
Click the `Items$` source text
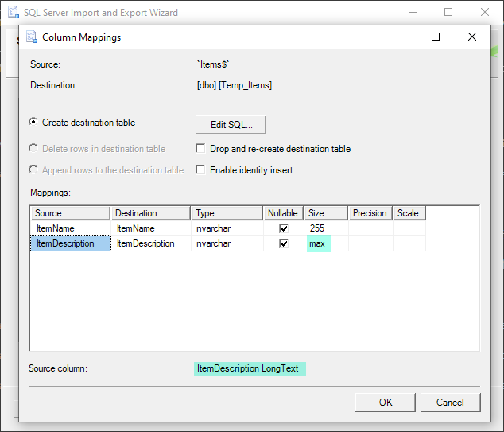(213, 64)
